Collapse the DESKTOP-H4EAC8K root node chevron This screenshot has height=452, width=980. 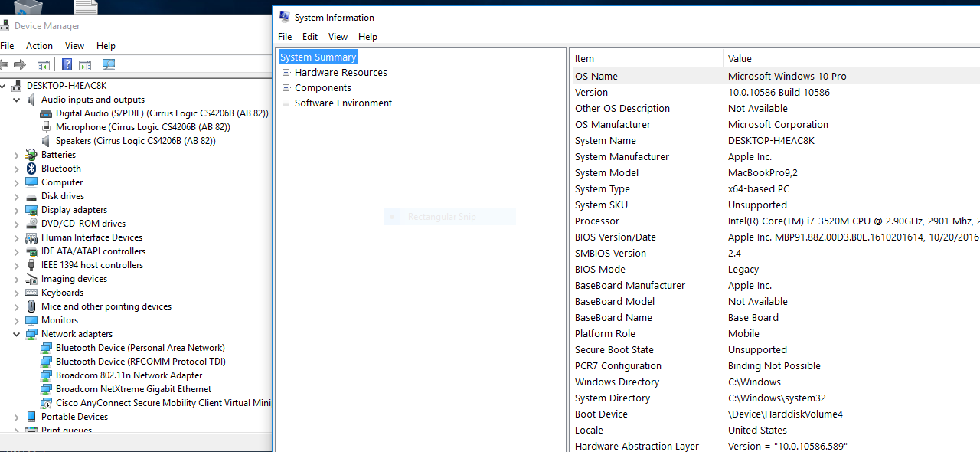(x=4, y=86)
